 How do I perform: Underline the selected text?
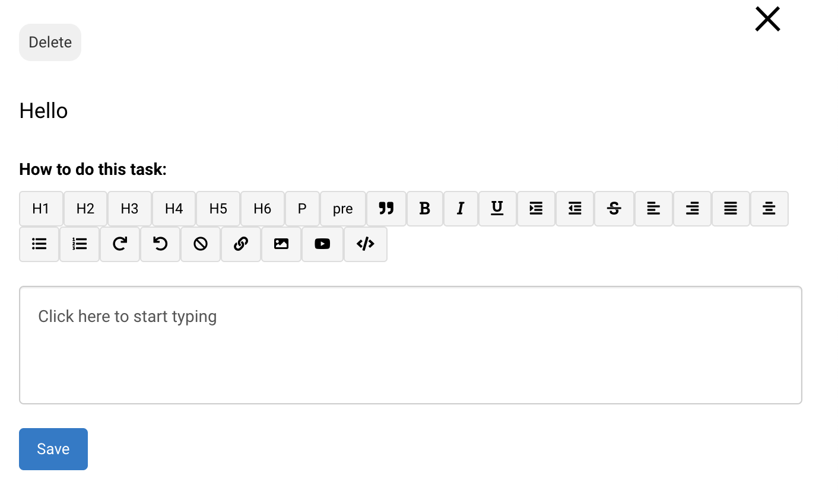pos(497,209)
